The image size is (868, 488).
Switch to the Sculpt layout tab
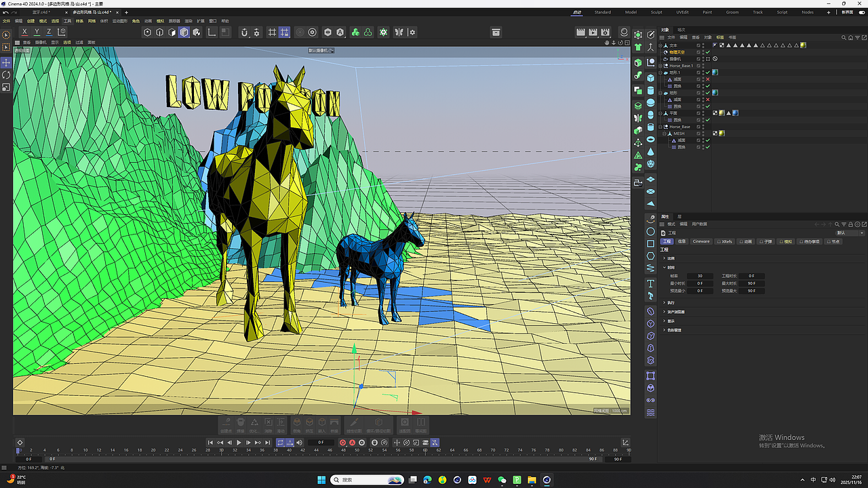[x=656, y=12]
